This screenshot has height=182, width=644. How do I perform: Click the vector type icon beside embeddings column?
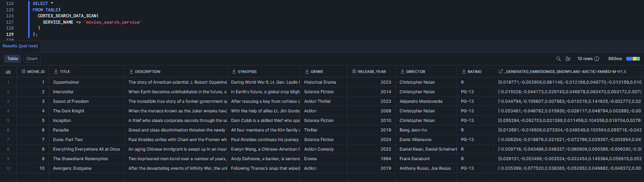coord(501,71)
